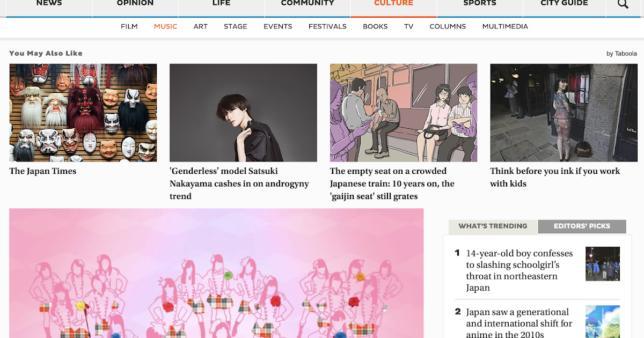Open the search magnifier icon
644x338 pixels.
623,4
